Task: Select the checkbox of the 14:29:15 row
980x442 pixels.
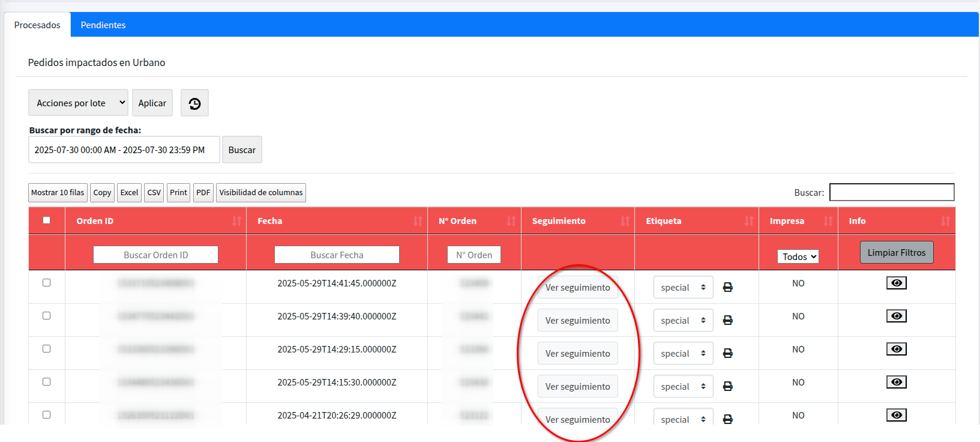Action: (x=46, y=349)
